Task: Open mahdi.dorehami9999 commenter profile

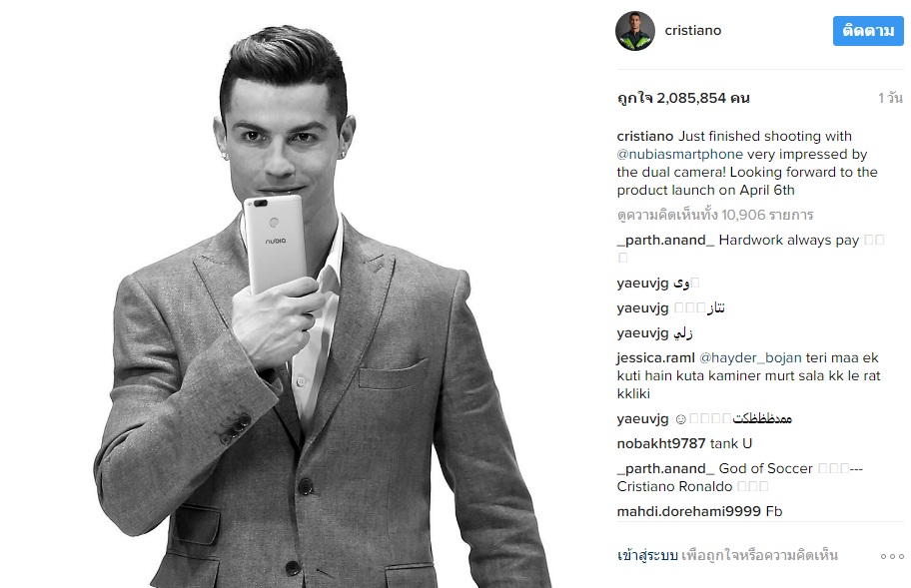Action: (688, 511)
